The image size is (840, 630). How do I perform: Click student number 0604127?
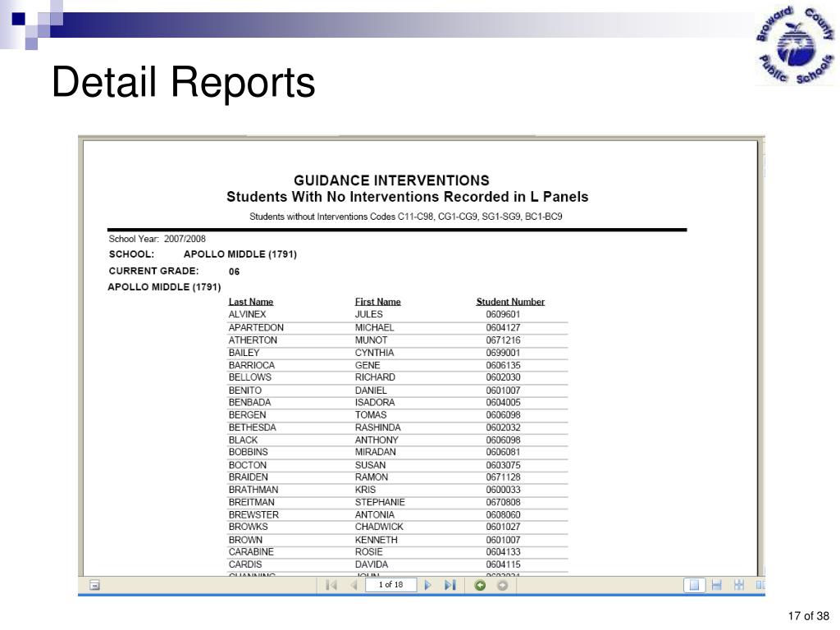pos(503,327)
